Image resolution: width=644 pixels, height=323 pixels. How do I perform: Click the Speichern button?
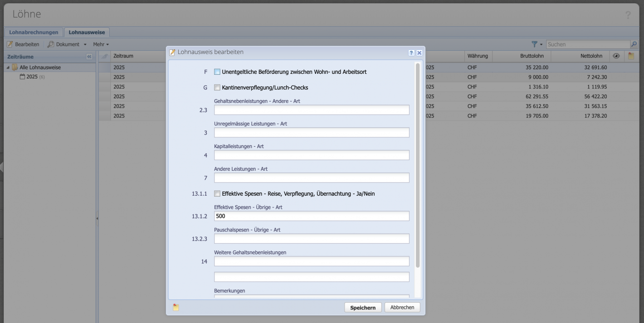pos(362,307)
